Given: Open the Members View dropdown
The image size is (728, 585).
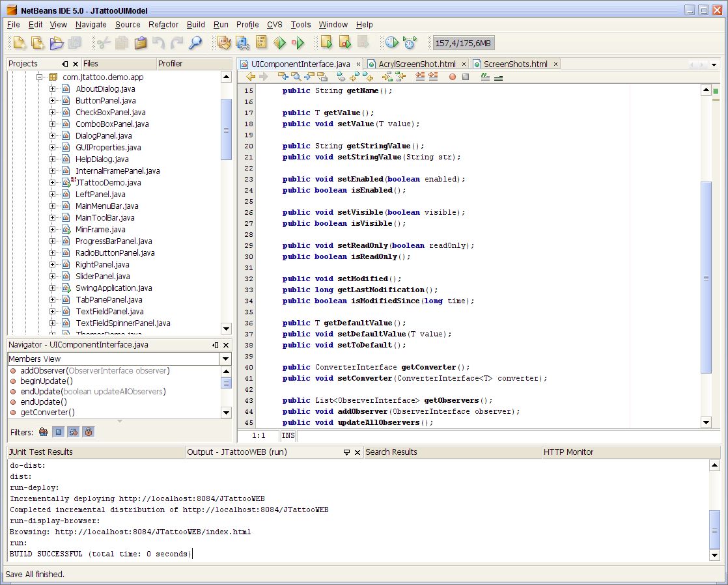Looking at the screenshot, I should 225,359.
